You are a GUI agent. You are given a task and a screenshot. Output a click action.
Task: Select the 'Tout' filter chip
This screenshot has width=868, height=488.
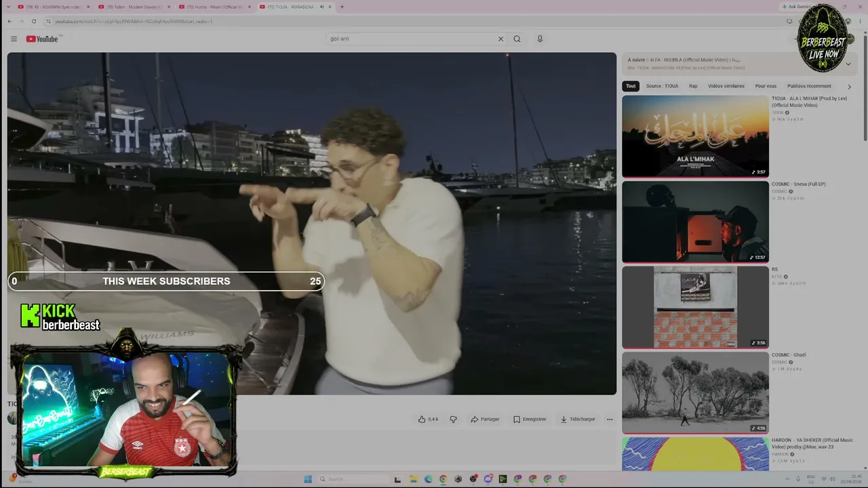[x=631, y=86]
